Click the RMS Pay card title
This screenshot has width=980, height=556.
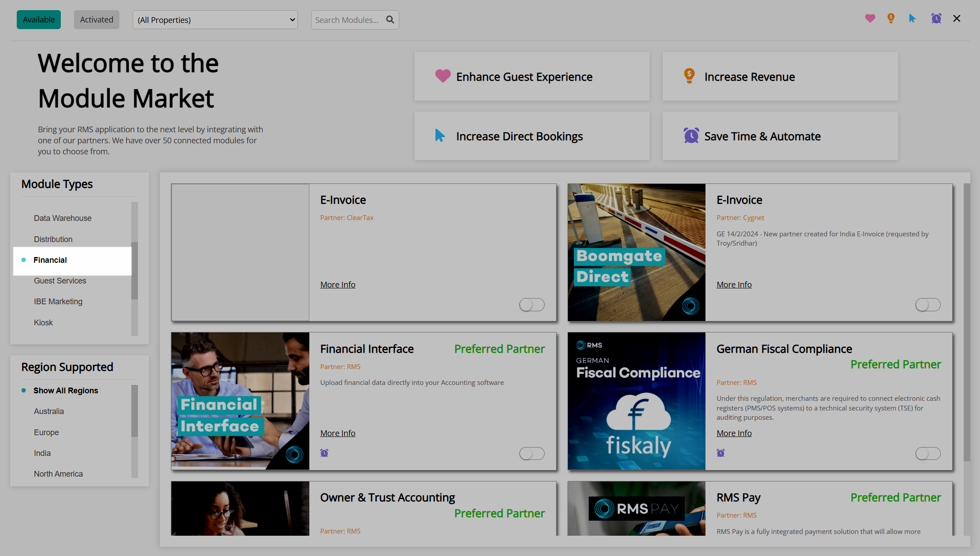coord(739,497)
